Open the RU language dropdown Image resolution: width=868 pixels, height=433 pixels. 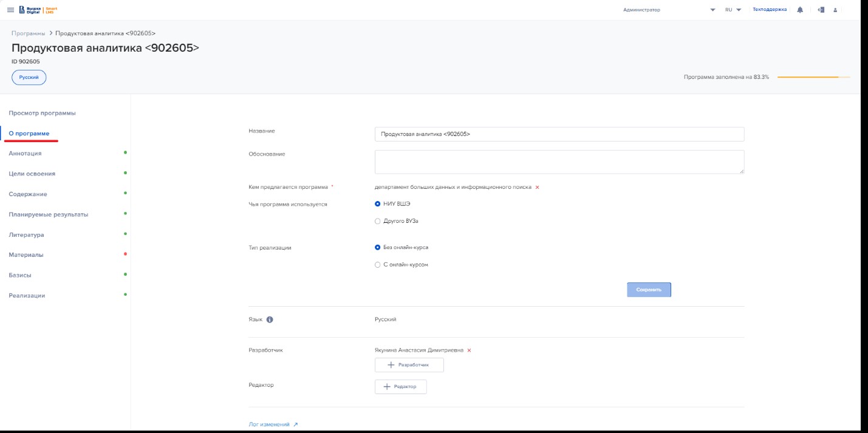coord(733,10)
